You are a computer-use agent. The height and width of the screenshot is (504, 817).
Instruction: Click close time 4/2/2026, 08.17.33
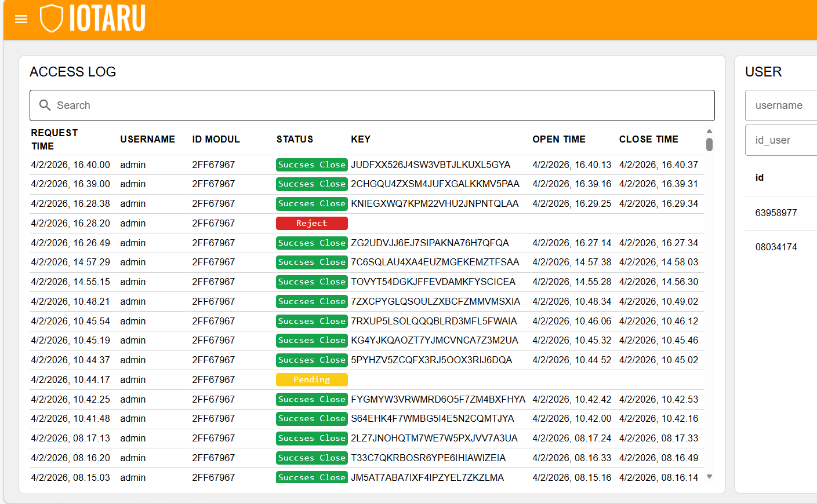click(x=659, y=438)
